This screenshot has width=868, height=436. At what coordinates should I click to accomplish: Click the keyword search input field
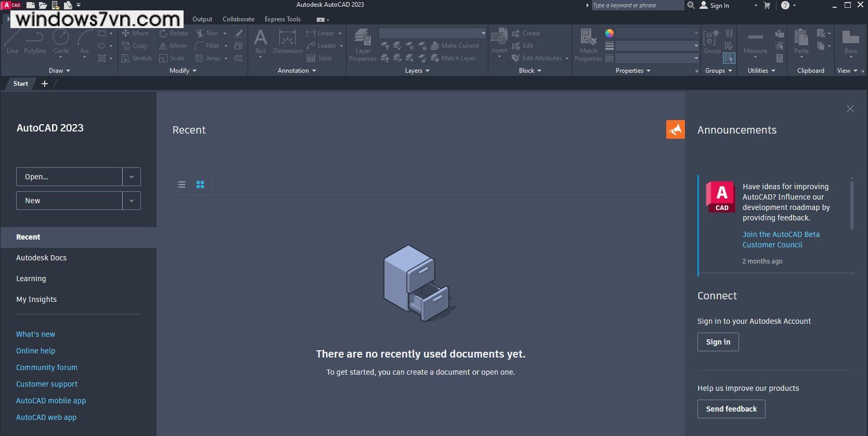637,5
